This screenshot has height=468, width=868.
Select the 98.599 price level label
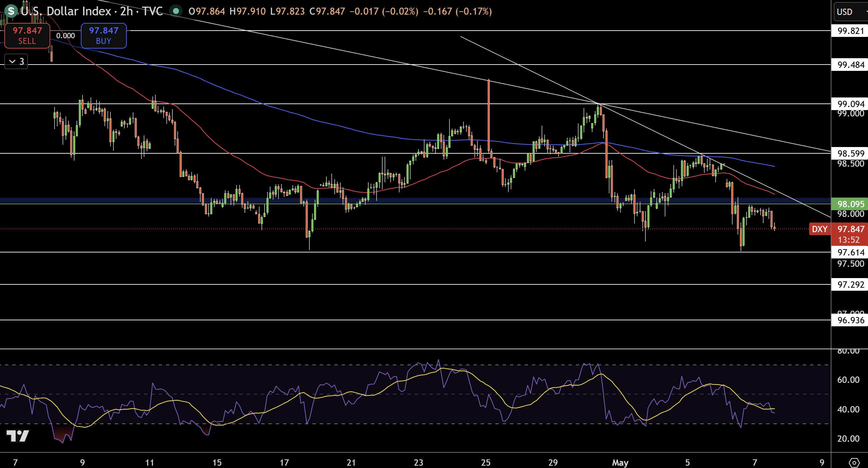(850, 153)
